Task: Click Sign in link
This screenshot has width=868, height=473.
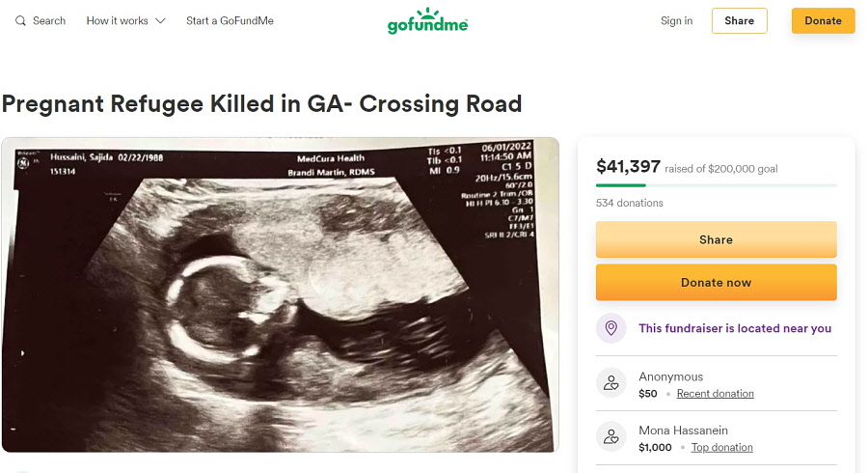Action: pyautogui.click(x=676, y=21)
